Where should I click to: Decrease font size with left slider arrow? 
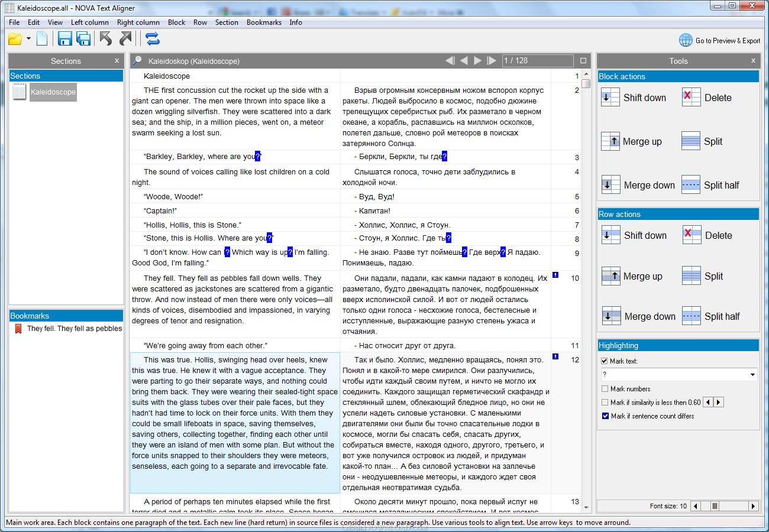coord(696,506)
